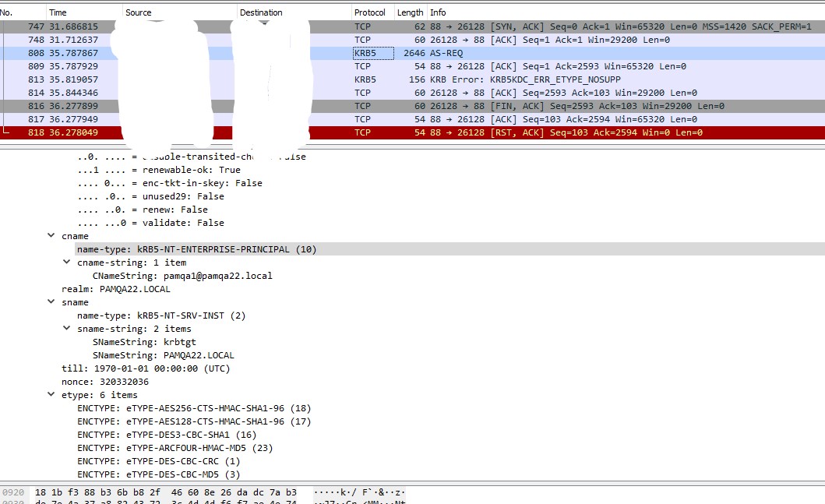The width and height of the screenshot is (825, 504).
Task: Select packet 818 RST, ACK row
Action: [x=413, y=132]
